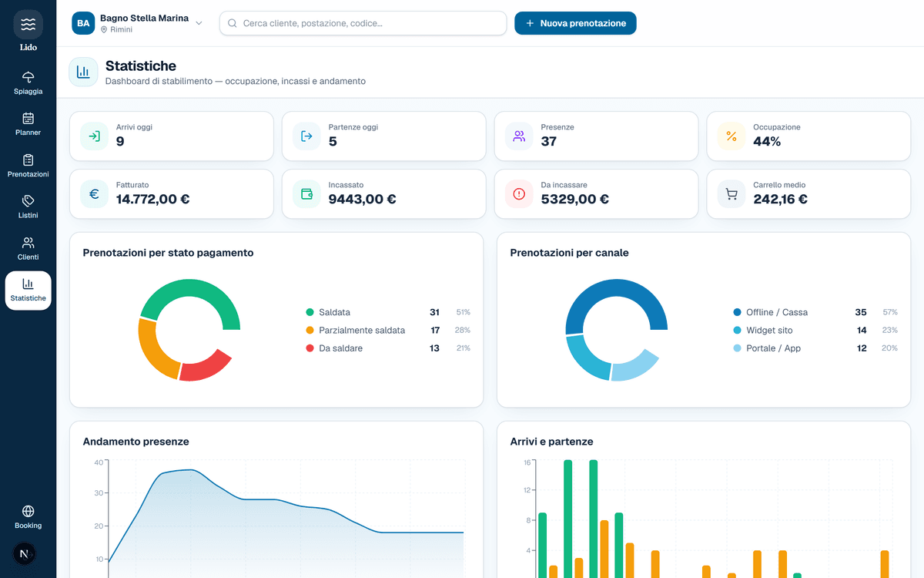The height and width of the screenshot is (578, 924).
Task: Click the Nuova prenotazione button
Action: 575,23
